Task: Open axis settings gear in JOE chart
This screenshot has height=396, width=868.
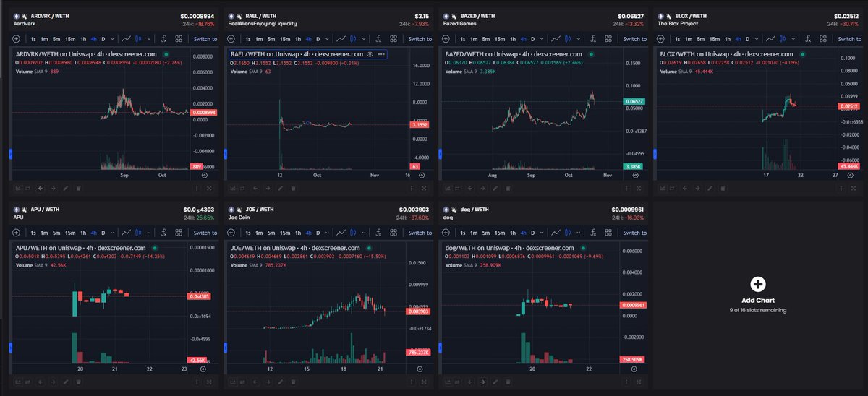Action: (x=419, y=368)
